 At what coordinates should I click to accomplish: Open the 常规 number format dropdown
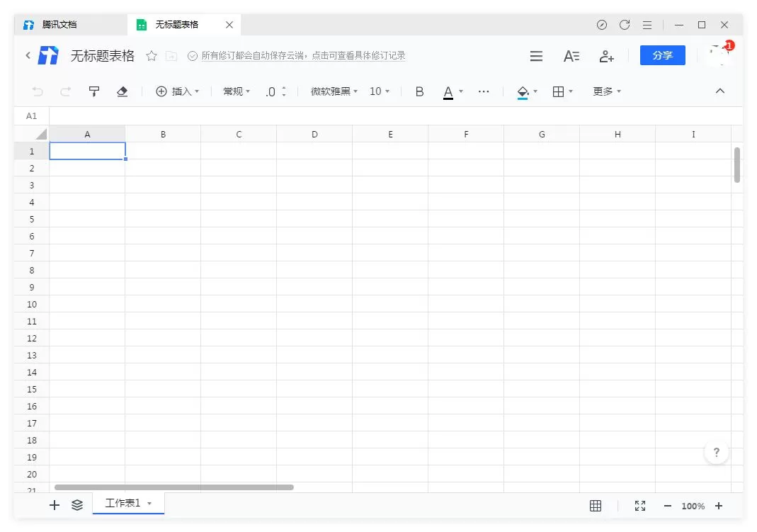coord(237,91)
